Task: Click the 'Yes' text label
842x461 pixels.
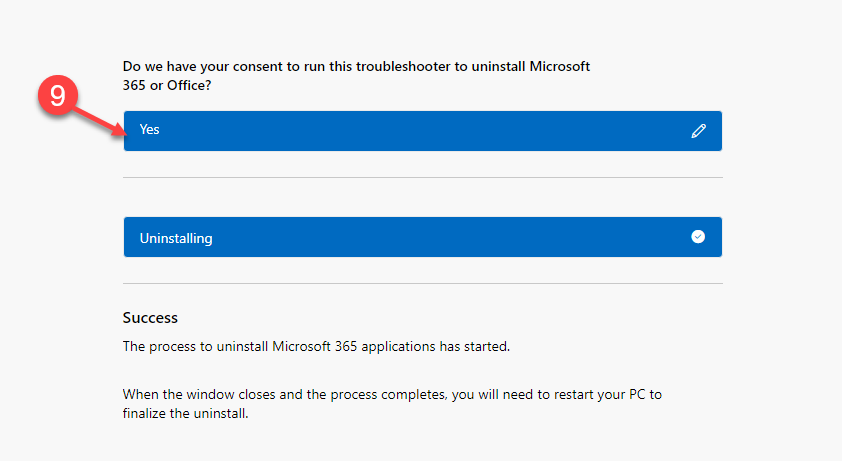Action: click(x=149, y=130)
